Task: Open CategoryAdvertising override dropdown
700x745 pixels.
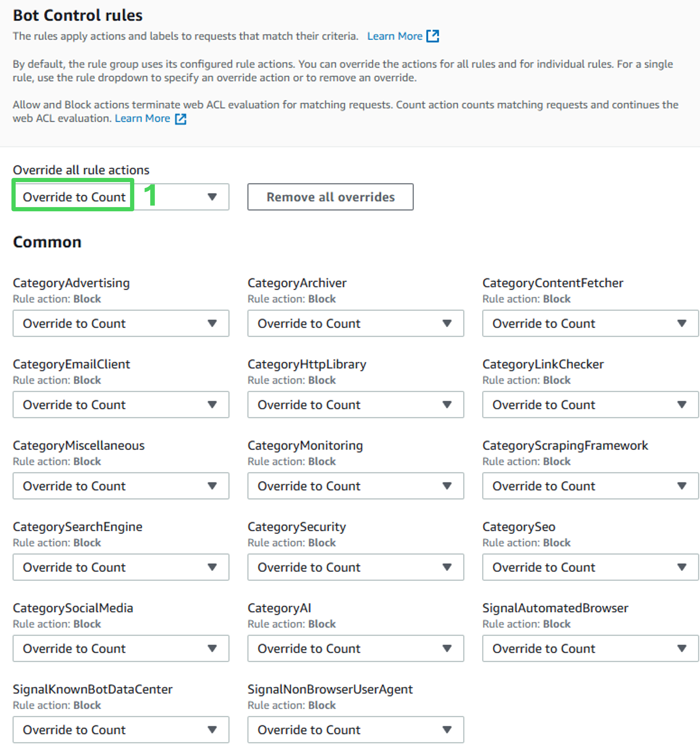Action: coord(121,323)
